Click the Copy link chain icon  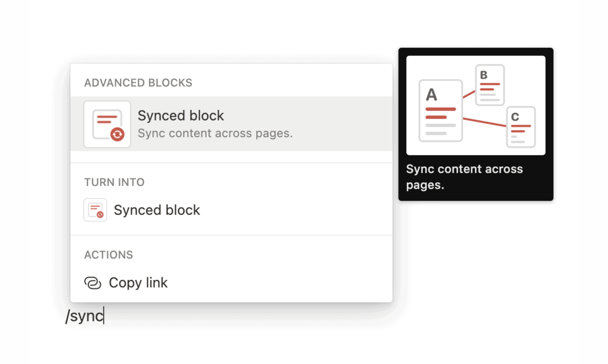[92, 283]
